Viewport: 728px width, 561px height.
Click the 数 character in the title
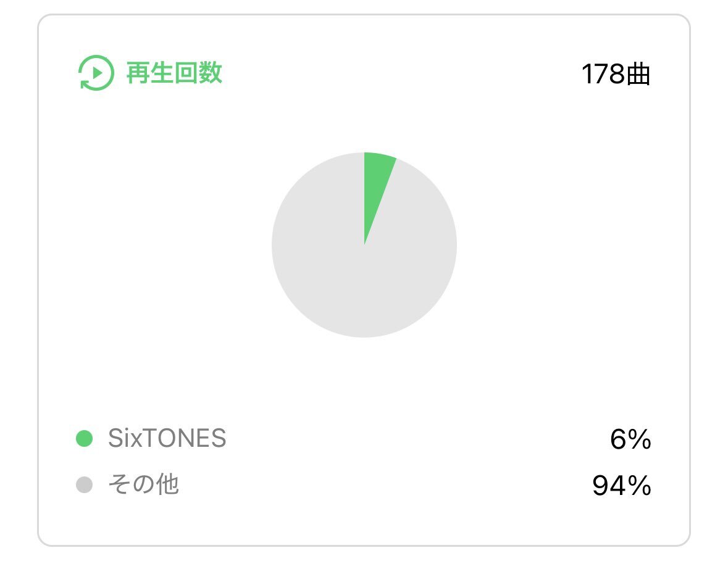(x=211, y=73)
